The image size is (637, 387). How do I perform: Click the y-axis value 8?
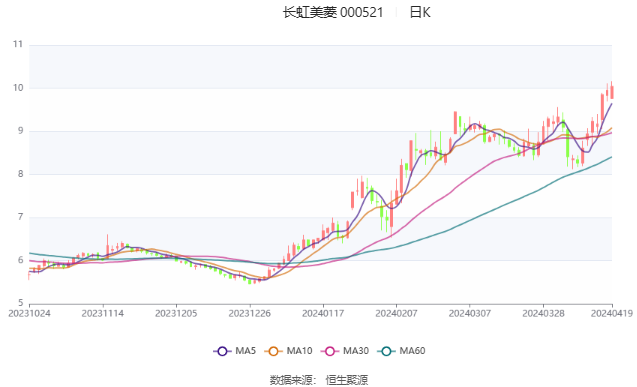(x=20, y=174)
